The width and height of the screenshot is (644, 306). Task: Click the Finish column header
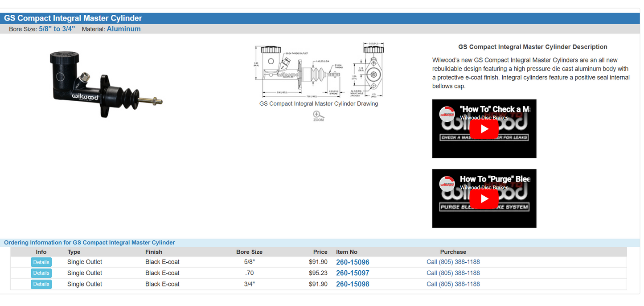(x=154, y=252)
